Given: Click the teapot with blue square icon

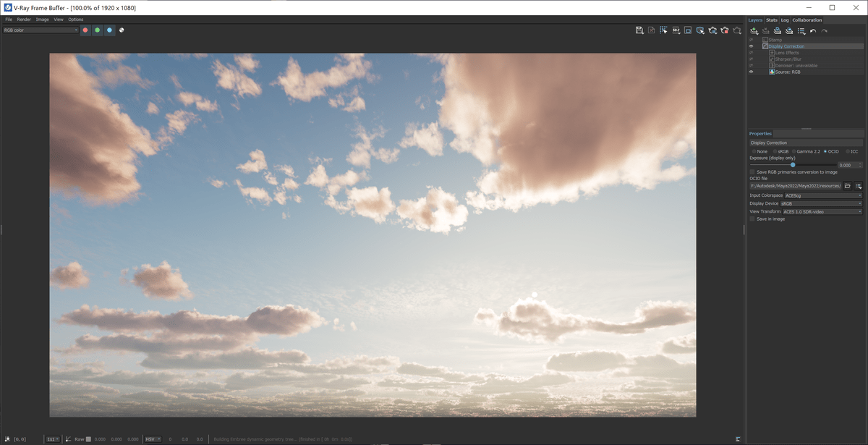Looking at the screenshot, I should point(712,30).
